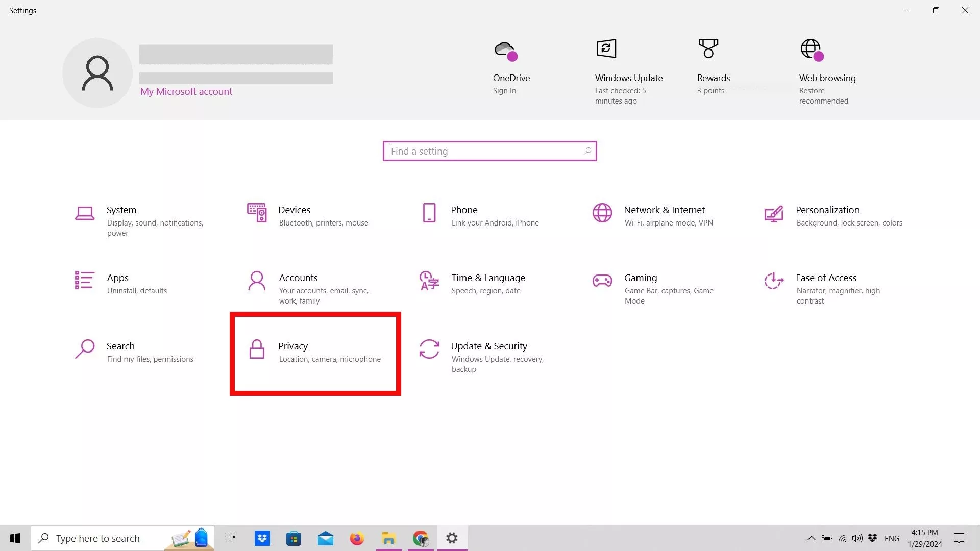Expand hidden system tray icons chevron
980x551 pixels.
pos(811,538)
